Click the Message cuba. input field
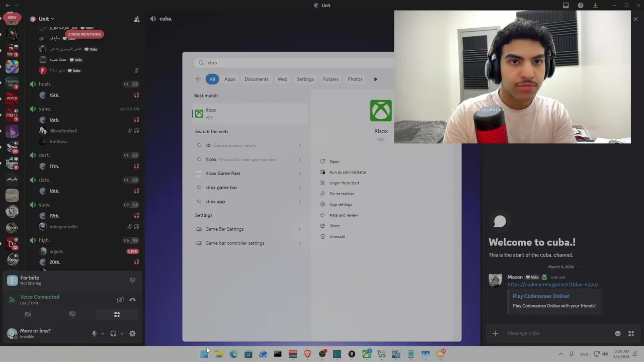The image size is (644, 362). click(x=558, y=333)
